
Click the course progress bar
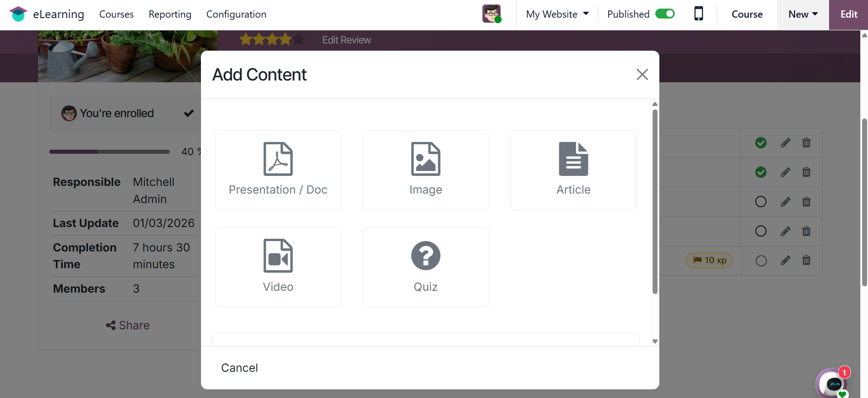pyautogui.click(x=110, y=152)
